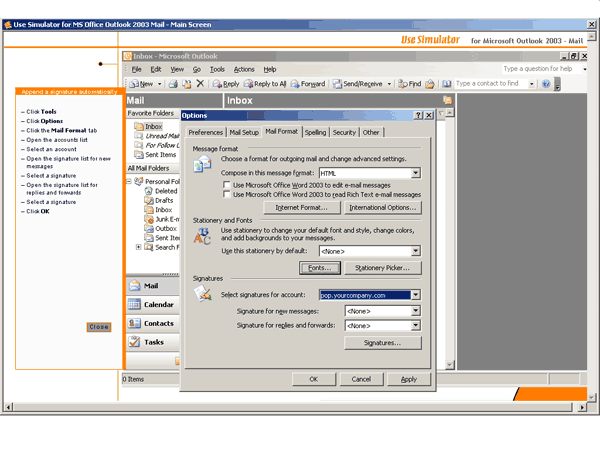Open the Actions menu
Viewport: 600px width, 450px height.
[244, 70]
